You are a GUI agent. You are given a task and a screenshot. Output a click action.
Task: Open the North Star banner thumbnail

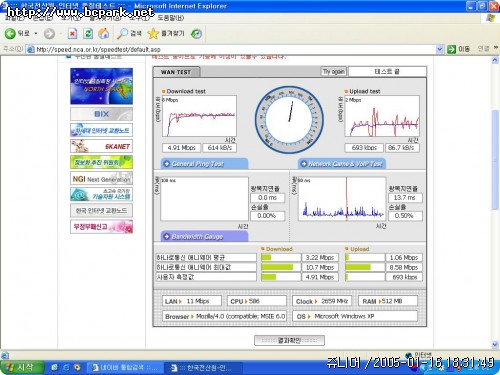(x=101, y=86)
